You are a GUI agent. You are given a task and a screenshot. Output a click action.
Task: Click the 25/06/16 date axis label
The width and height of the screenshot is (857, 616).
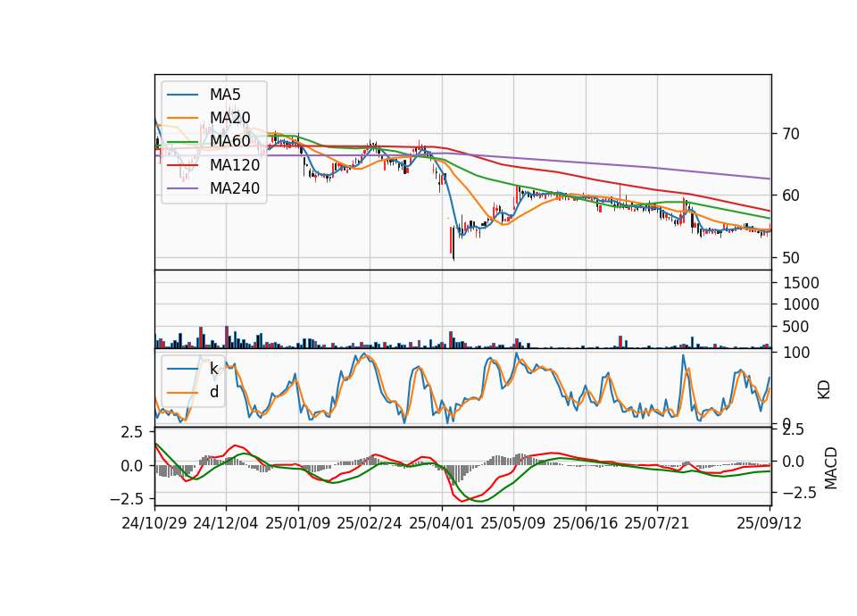586,523
